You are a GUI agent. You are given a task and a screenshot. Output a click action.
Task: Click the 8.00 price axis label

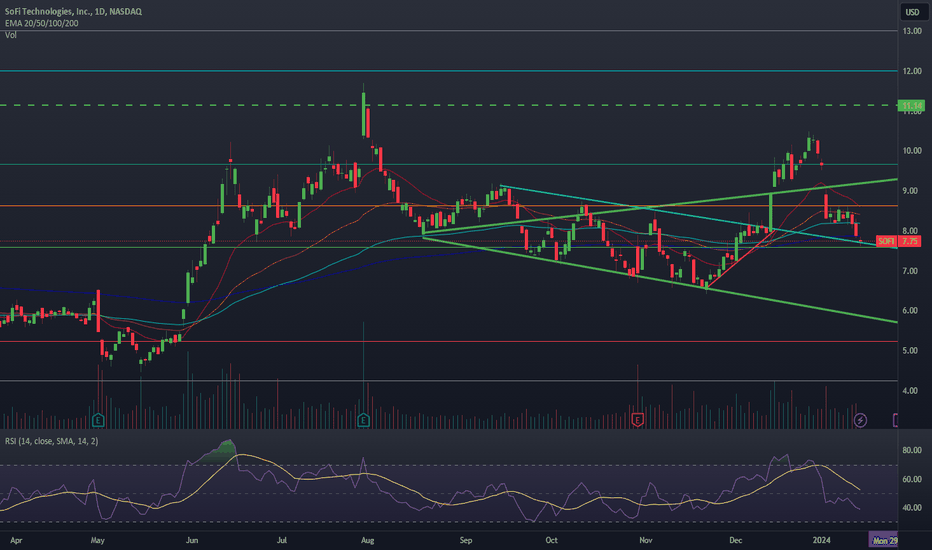point(912,231)
